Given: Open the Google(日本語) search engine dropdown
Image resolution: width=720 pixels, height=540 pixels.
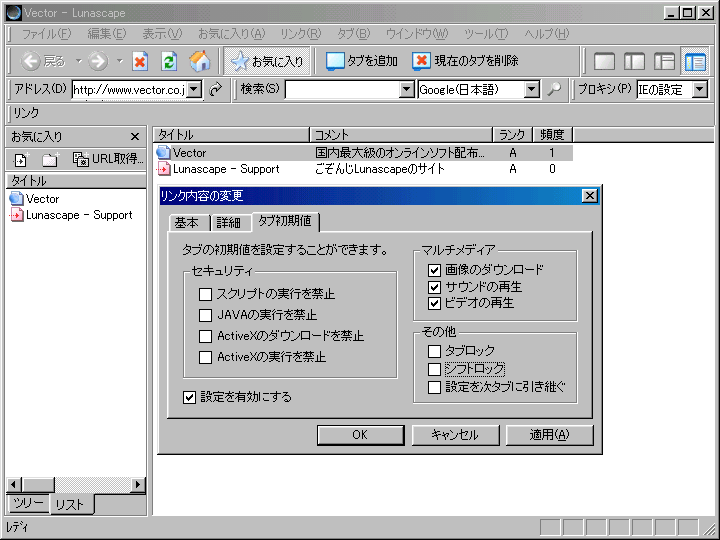Looking at the screenshot, I should click(531, 89).
